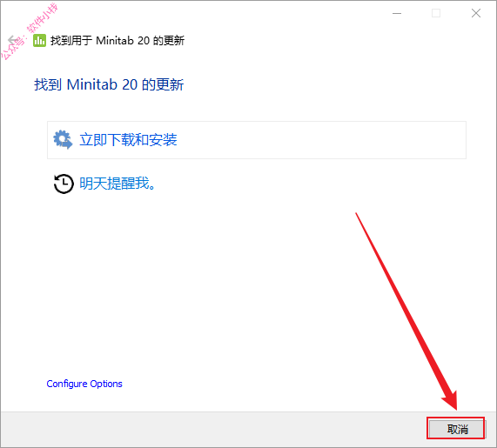Click the red arrow annotation tip
This screenshot has height=448, width=497.
tap(455, 407)
